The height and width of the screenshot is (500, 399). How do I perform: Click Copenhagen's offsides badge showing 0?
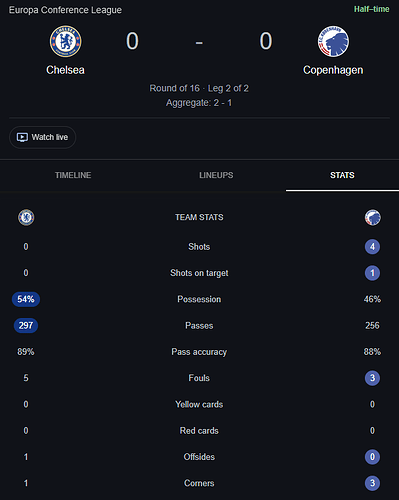tap(372, 457)
